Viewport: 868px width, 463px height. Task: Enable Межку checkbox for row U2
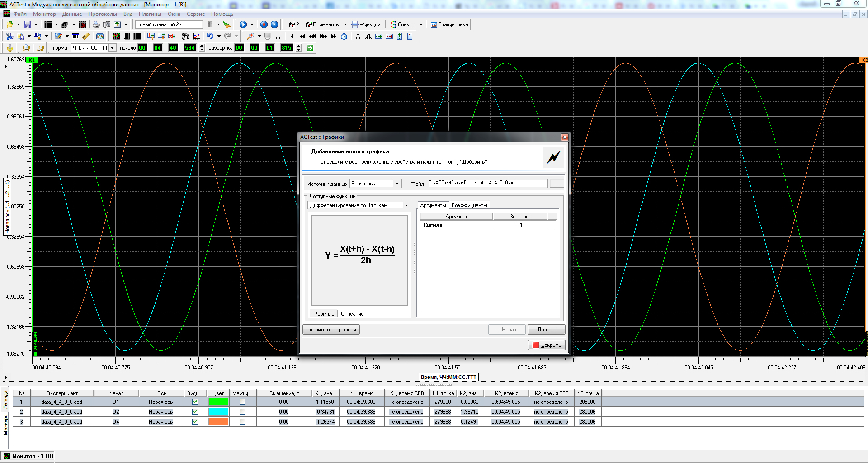243,412
